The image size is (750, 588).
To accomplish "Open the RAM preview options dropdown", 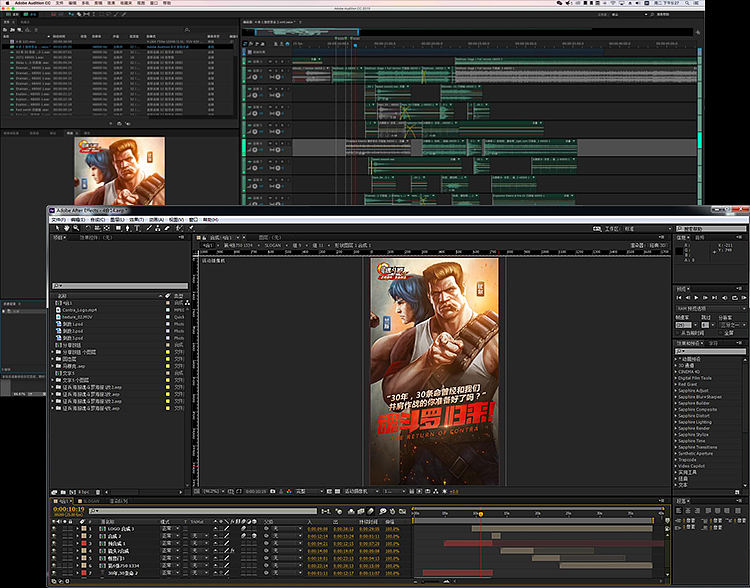I will pos(710,309).
